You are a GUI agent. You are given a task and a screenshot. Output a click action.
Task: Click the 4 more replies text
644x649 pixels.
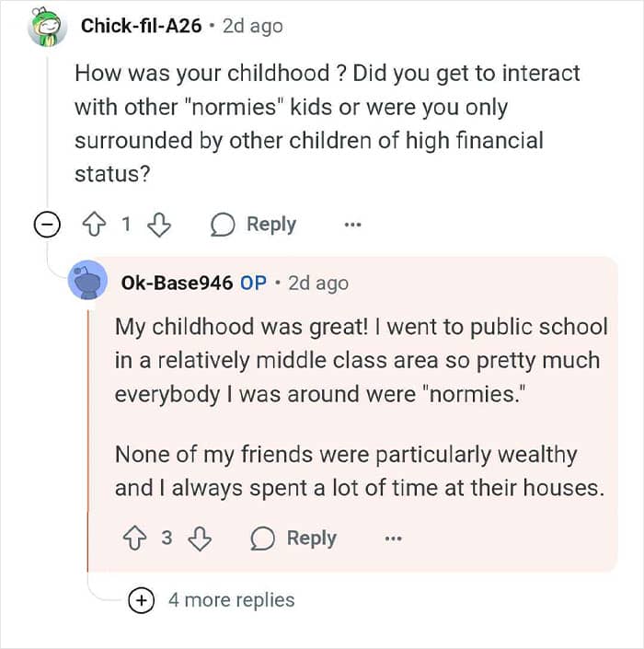(x=232, y=599)
